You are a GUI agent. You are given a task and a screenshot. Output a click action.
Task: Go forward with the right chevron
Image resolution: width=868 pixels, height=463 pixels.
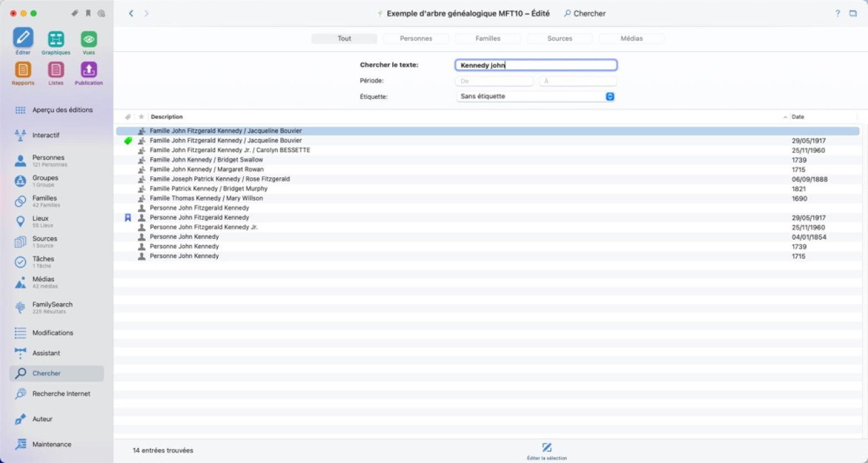coord(146,13)
